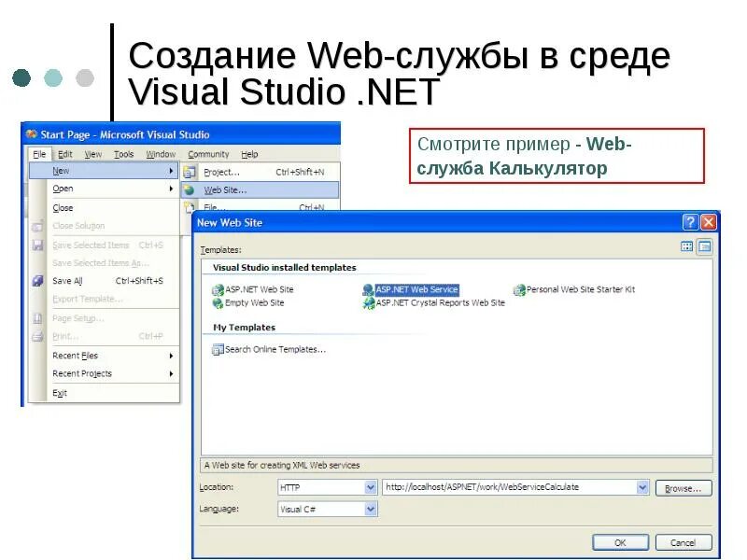
Task: Choose Save All in File menu
Action: (104, 281)
